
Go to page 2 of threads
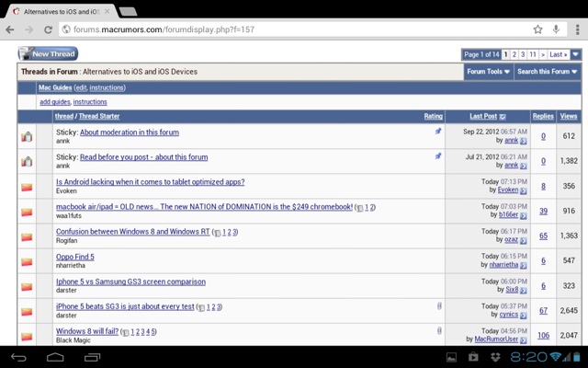pyautogui.click(x=514, y=54)
